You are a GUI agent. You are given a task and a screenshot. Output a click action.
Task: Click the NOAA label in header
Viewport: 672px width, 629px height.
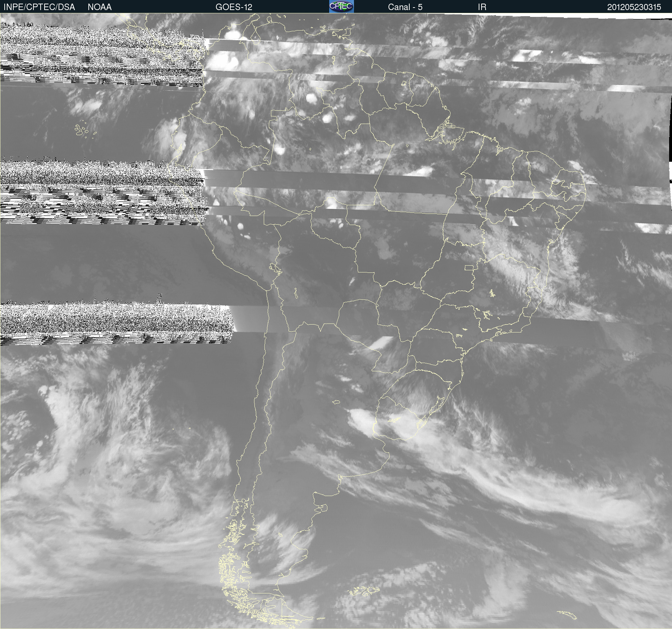tap(100, 7)
